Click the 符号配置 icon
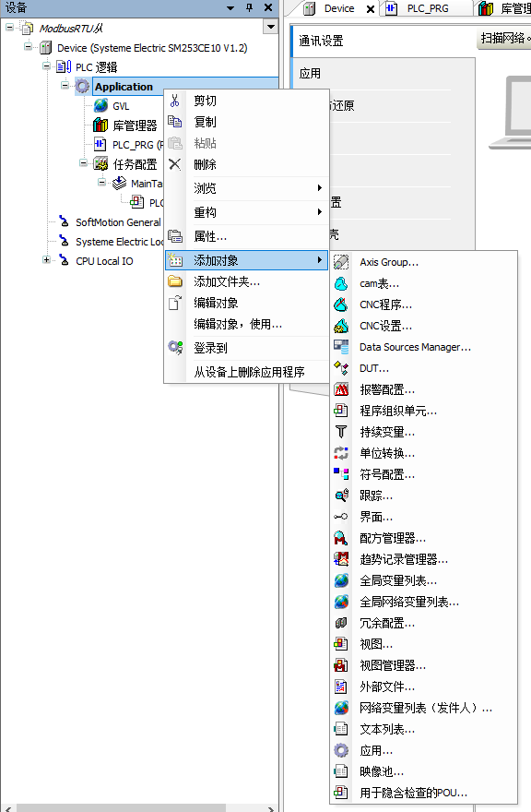 pyautogui.click(x=340, y=474)
